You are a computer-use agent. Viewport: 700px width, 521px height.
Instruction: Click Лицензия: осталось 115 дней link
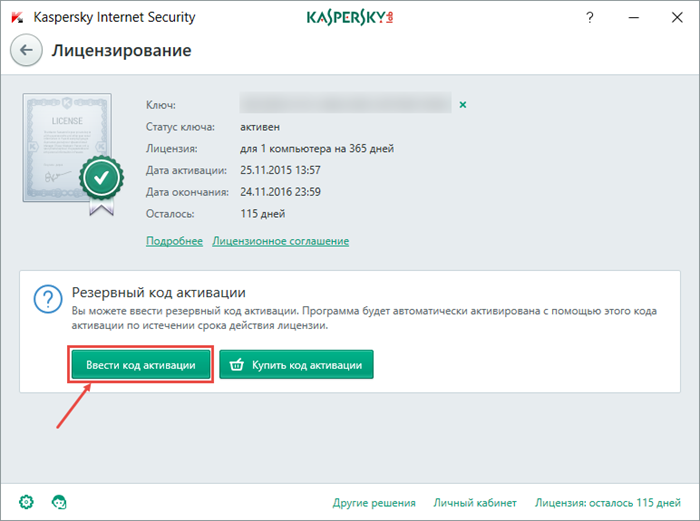[x=608, y=503]
